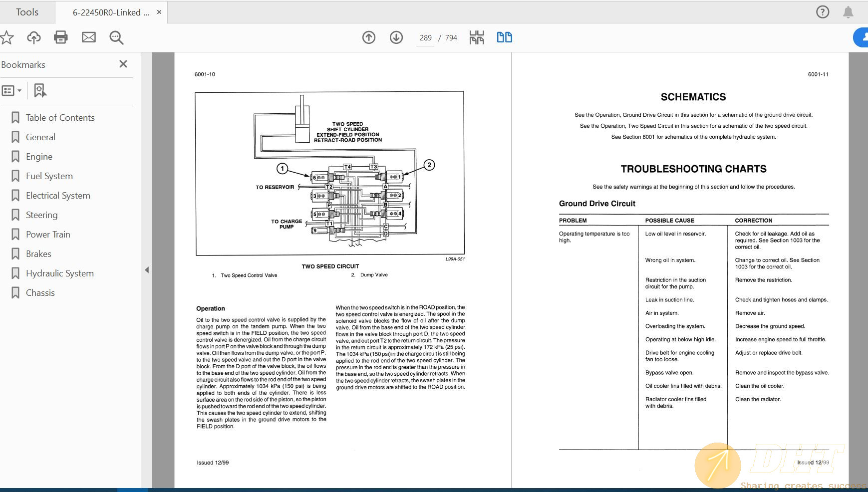
Task: Send document via email envelope icon
Action: tap(89, 37)
